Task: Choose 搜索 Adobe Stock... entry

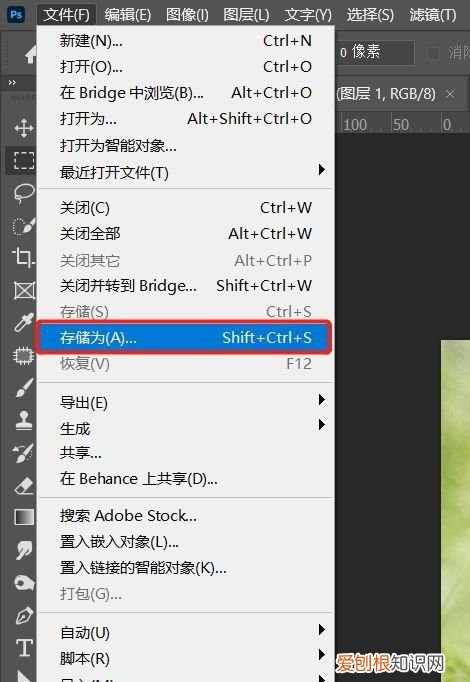Action: [x=186, y=516]
